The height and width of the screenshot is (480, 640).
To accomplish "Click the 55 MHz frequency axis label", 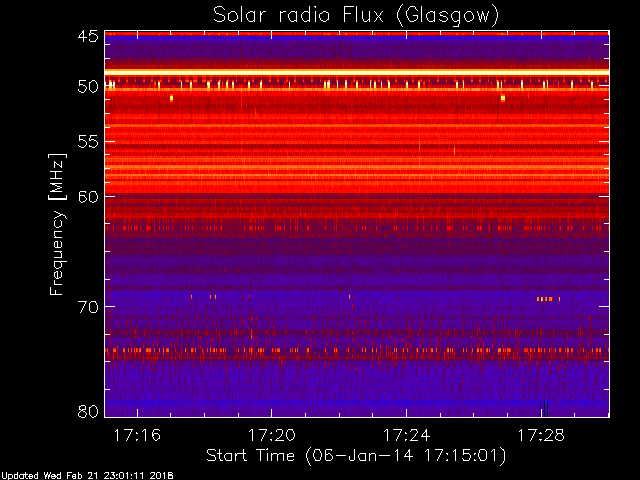I will click(88, 142).
